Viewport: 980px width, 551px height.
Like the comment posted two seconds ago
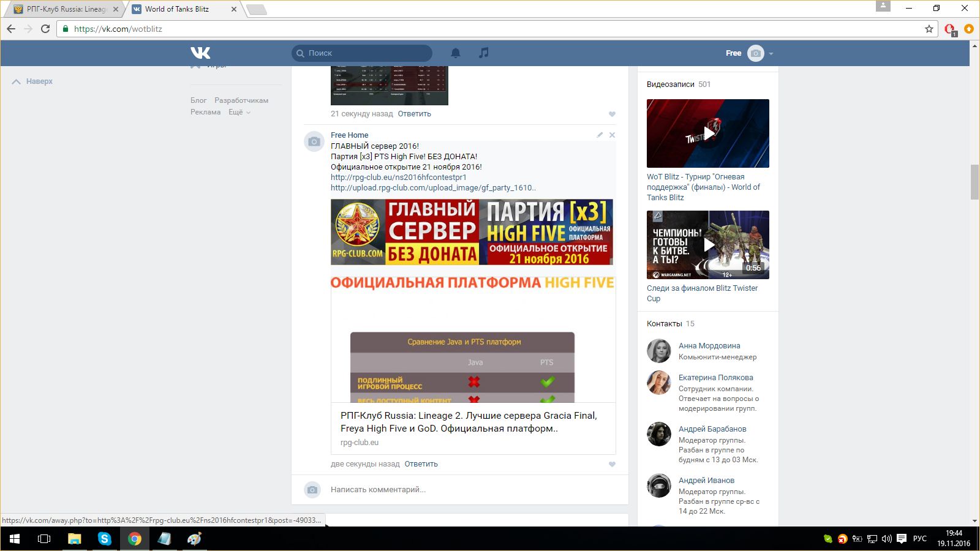[612, 465]
